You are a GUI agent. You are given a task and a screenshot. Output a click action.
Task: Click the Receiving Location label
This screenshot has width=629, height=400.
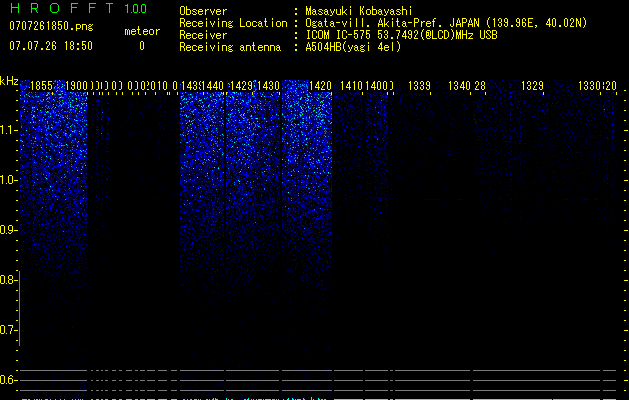click(x=233, y=23)
